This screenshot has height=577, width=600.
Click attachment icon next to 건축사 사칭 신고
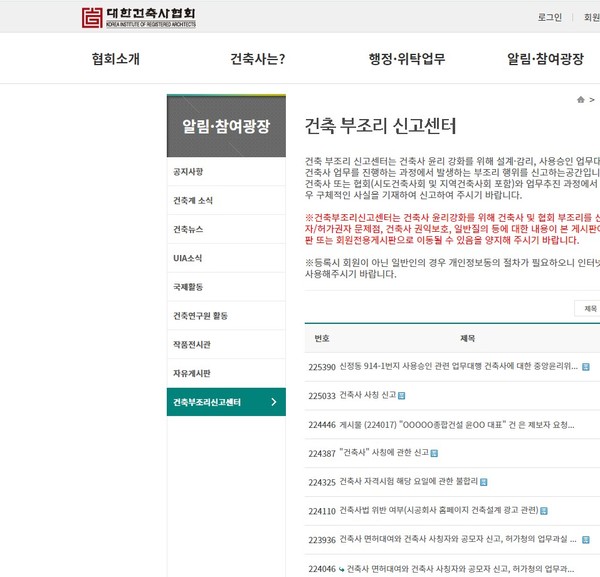401,396
